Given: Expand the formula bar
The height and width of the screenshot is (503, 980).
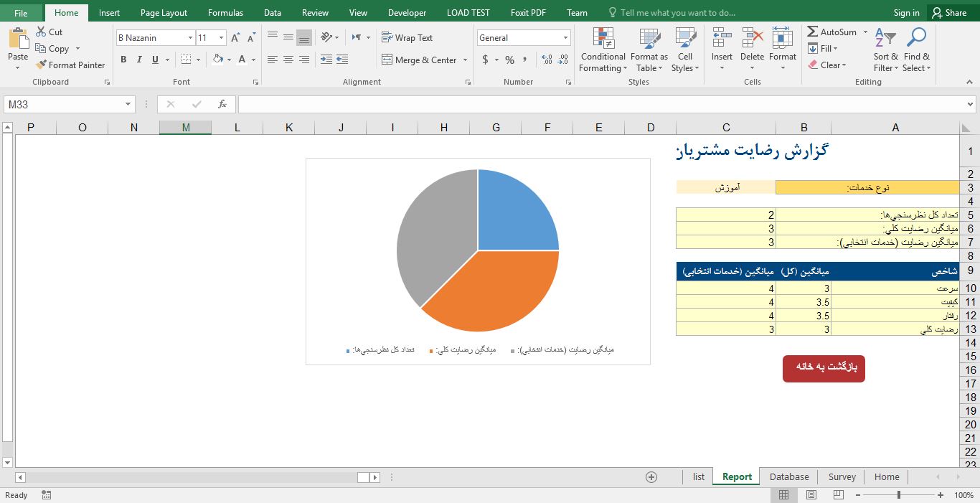Looking at the screenshot, I should pos(971,104).
